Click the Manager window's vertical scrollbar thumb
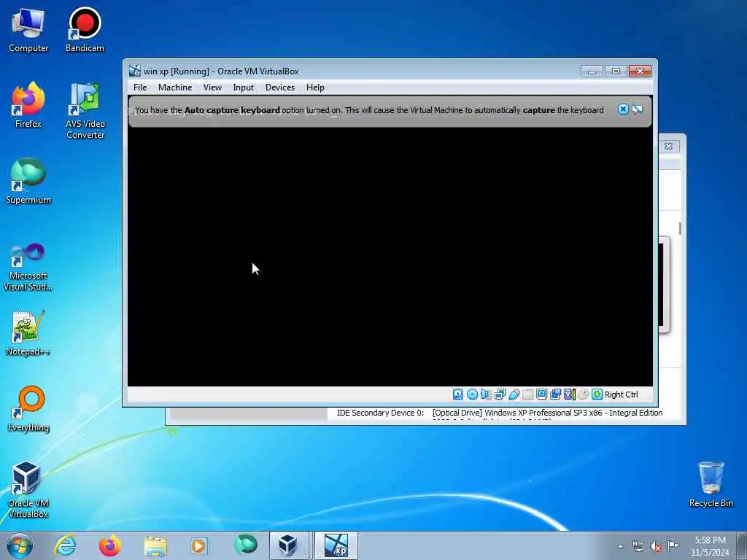Image resolution: width=747 pixels, height=560 pixels. pos(680,228)
